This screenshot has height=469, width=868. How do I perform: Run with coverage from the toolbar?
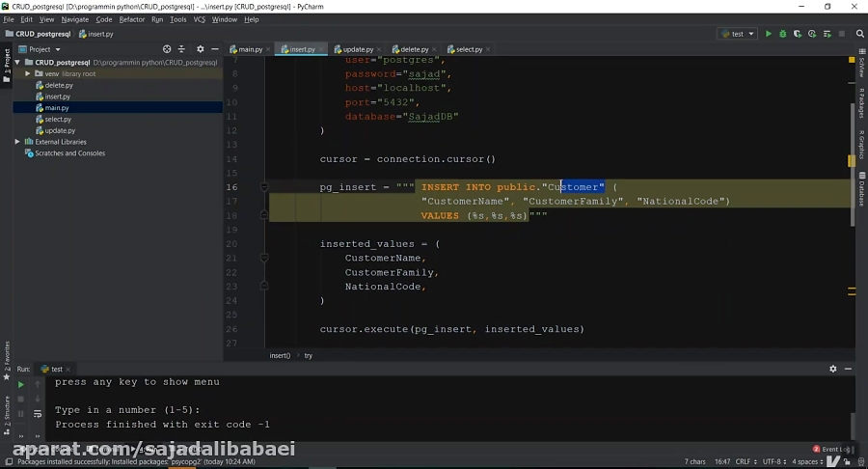pyautogui.click(x=796, y=34)
